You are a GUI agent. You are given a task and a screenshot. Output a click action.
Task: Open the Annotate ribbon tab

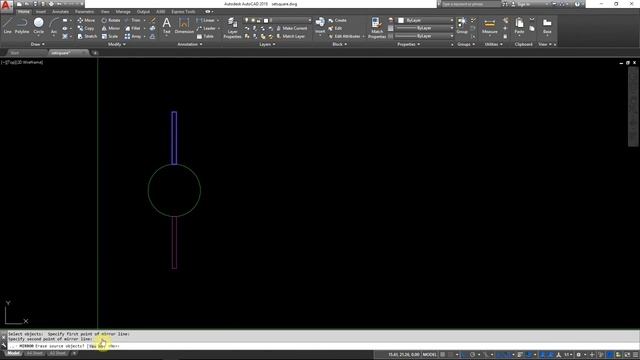60,12
